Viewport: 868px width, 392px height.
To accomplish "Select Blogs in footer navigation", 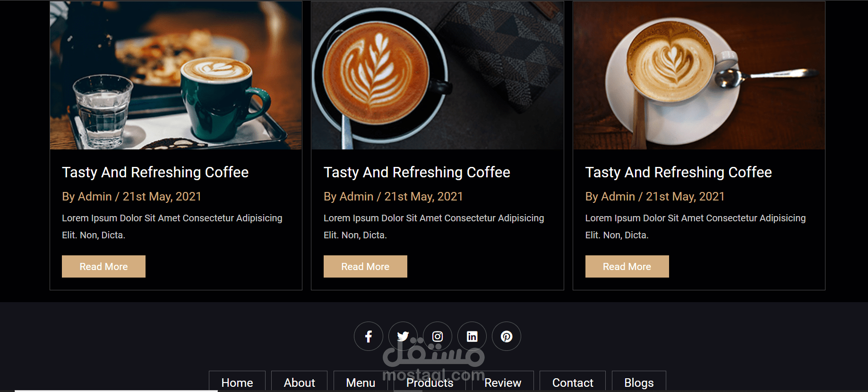I will click(x=639, y=382).
